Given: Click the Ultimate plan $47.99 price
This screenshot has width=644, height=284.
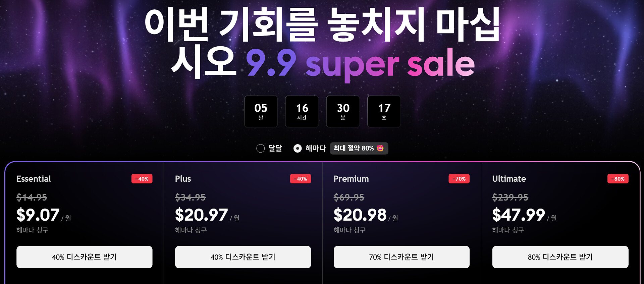Looking at the screenshot, I should [x=519, y=215].
